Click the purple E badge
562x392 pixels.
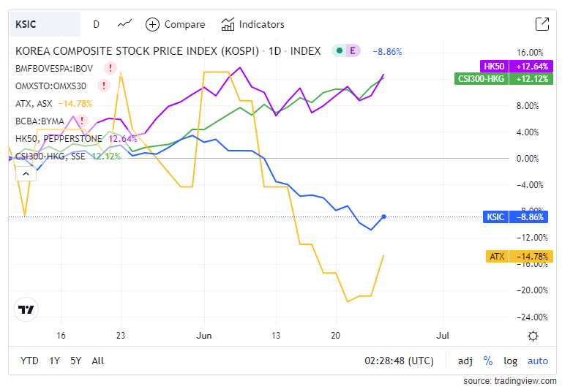point(353,51)
